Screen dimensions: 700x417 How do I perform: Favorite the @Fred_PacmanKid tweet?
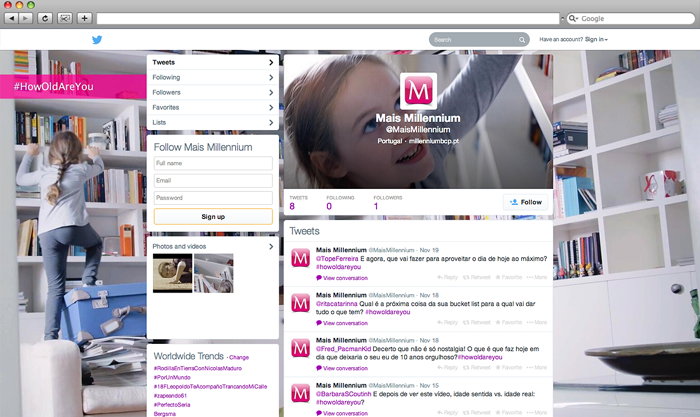(x=508, y=367)
